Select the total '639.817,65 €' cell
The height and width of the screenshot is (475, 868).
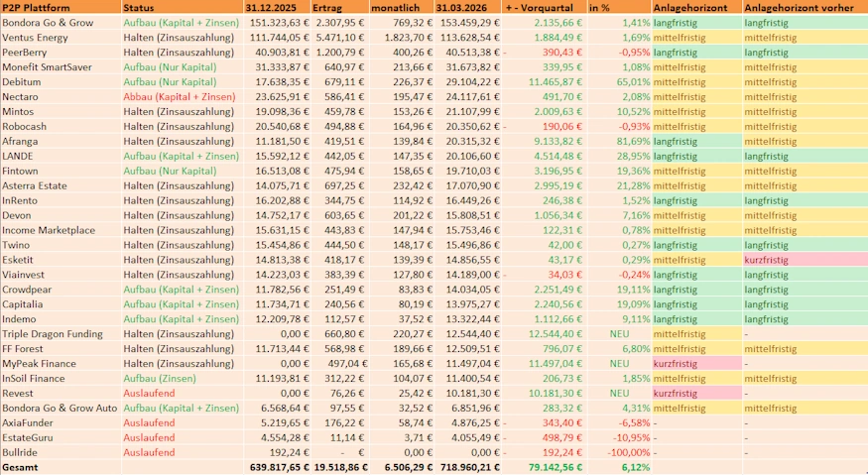point(280,467)
